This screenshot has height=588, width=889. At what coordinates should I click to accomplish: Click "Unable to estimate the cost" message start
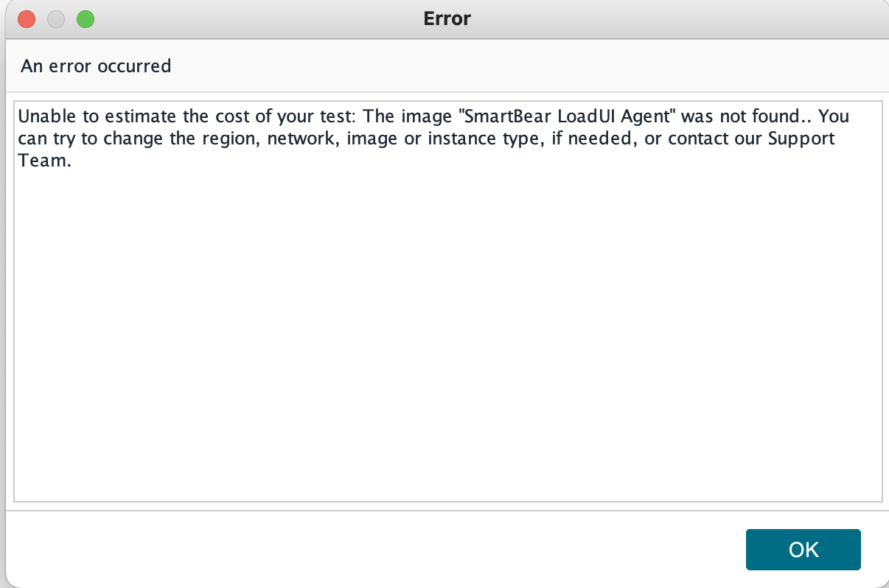[x=96, y=116]
